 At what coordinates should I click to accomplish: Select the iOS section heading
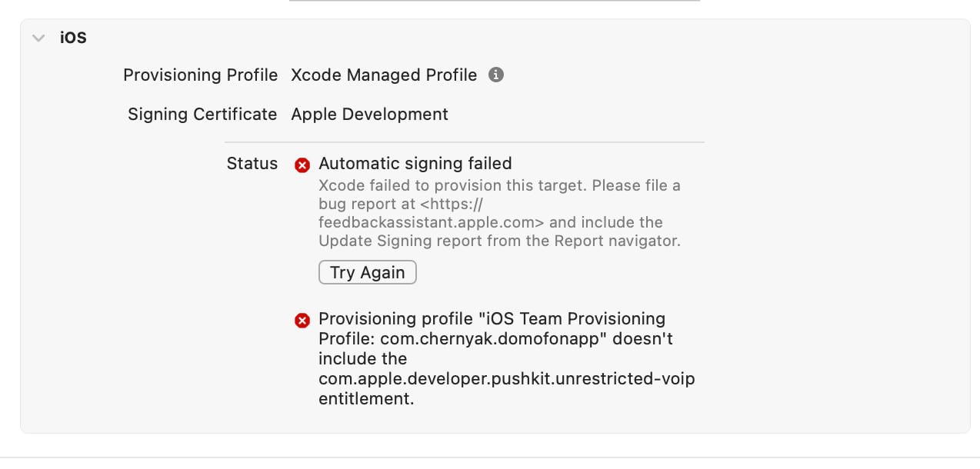click(x=73, y=37)
